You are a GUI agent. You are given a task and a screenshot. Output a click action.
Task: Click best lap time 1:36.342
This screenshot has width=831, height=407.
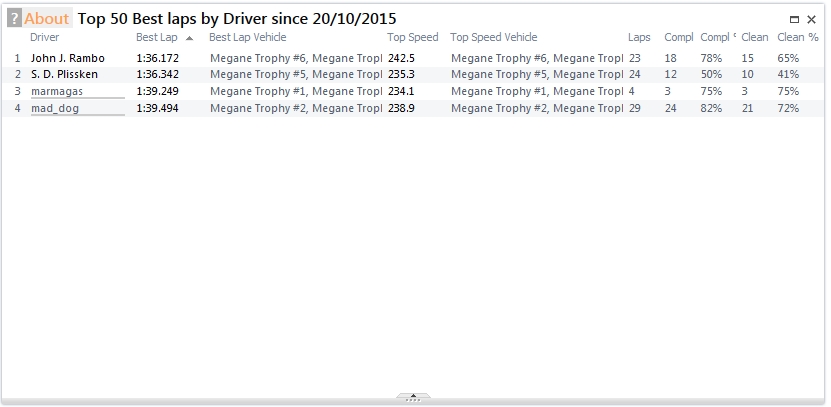click(x=157, y=74)
